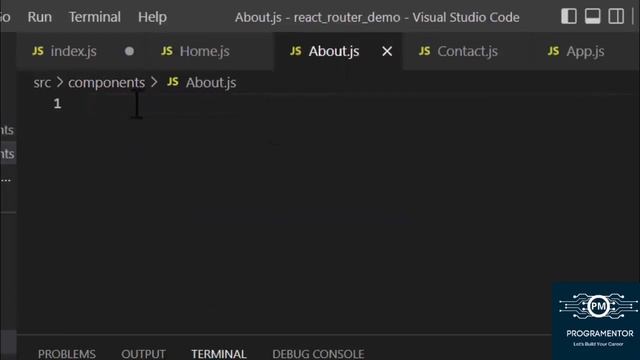
Task: Click the components breadcrumb
Action: click(x=107, y=83)
